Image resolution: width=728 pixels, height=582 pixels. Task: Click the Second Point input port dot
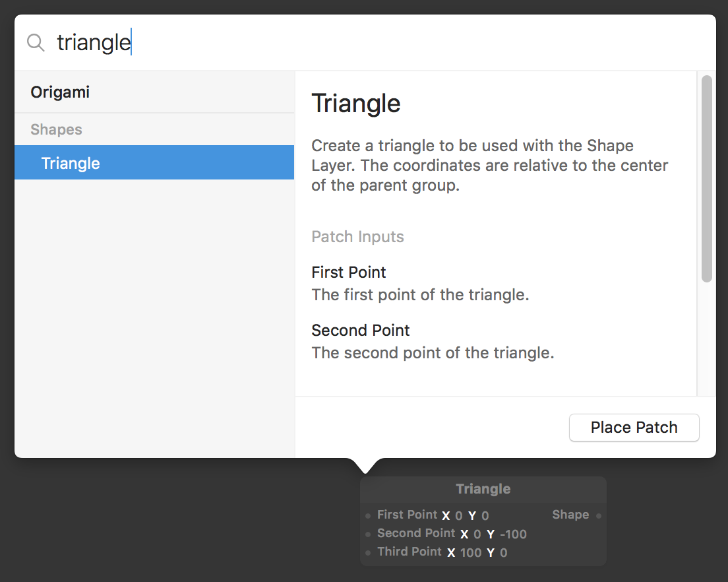click(x=368, y=534)
